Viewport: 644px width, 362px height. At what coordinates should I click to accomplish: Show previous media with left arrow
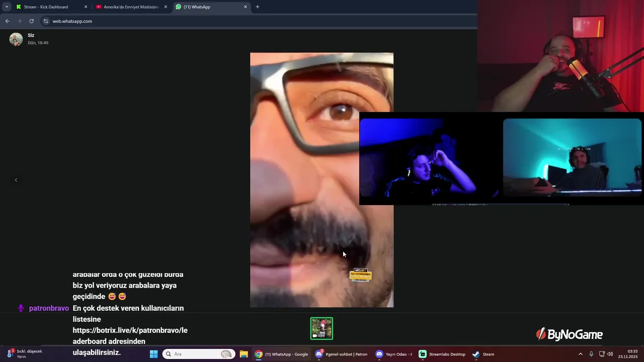point(16,180)
